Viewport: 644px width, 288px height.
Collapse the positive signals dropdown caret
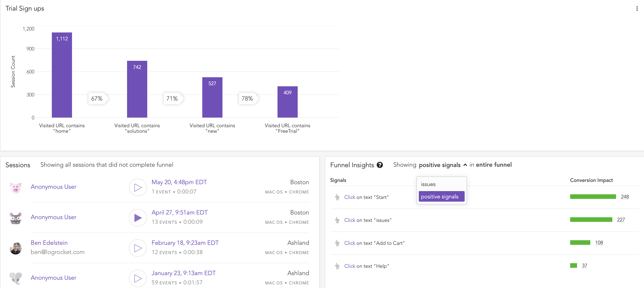point(465,165)
